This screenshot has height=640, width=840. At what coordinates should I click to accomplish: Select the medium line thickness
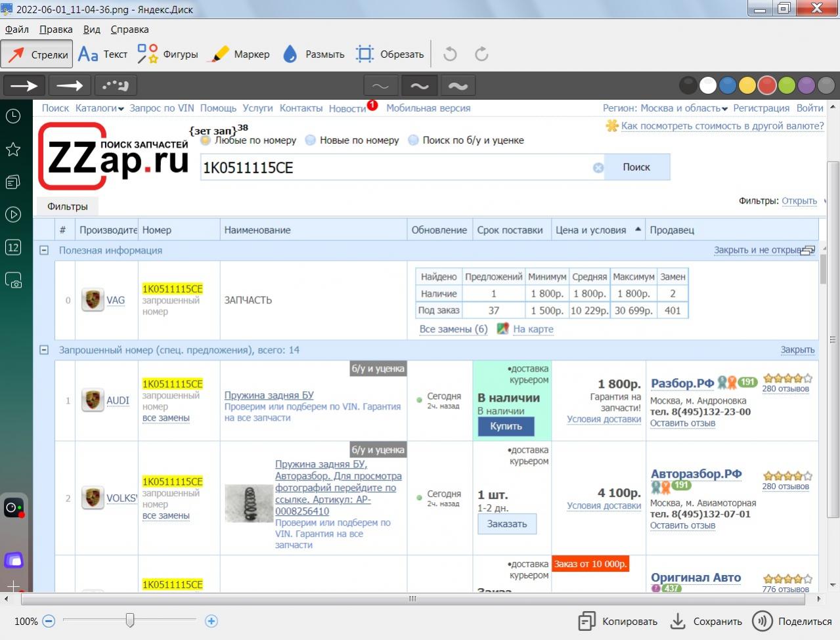420,86
